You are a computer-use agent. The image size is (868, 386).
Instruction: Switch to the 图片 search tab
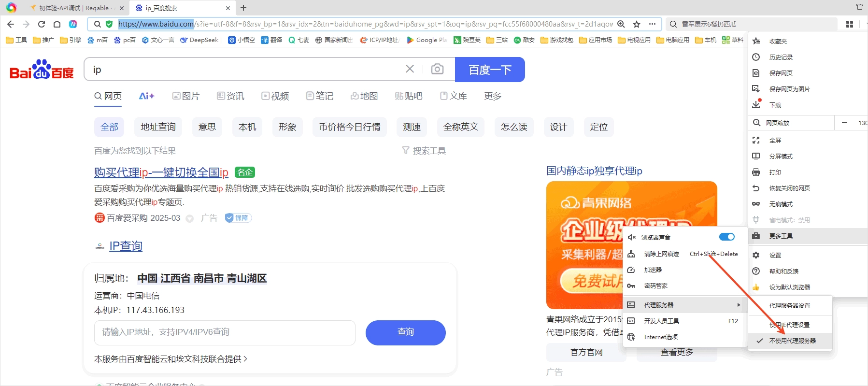[x=186, y=96]
